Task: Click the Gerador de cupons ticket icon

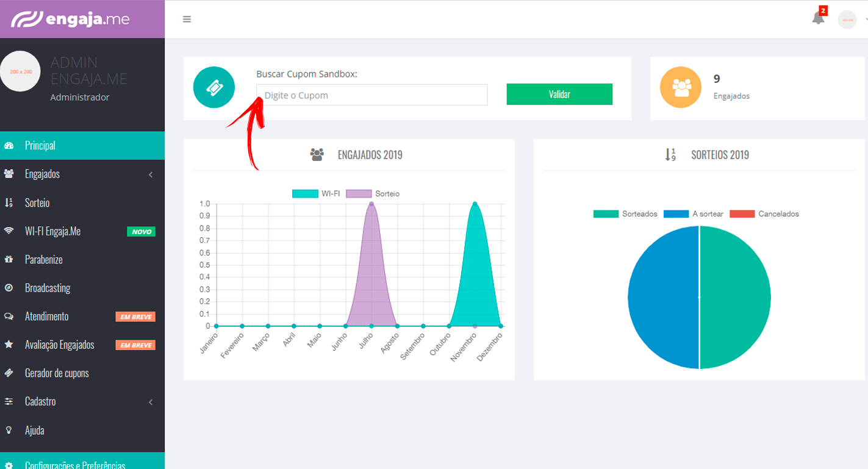Action: click(x=9, y=373)
